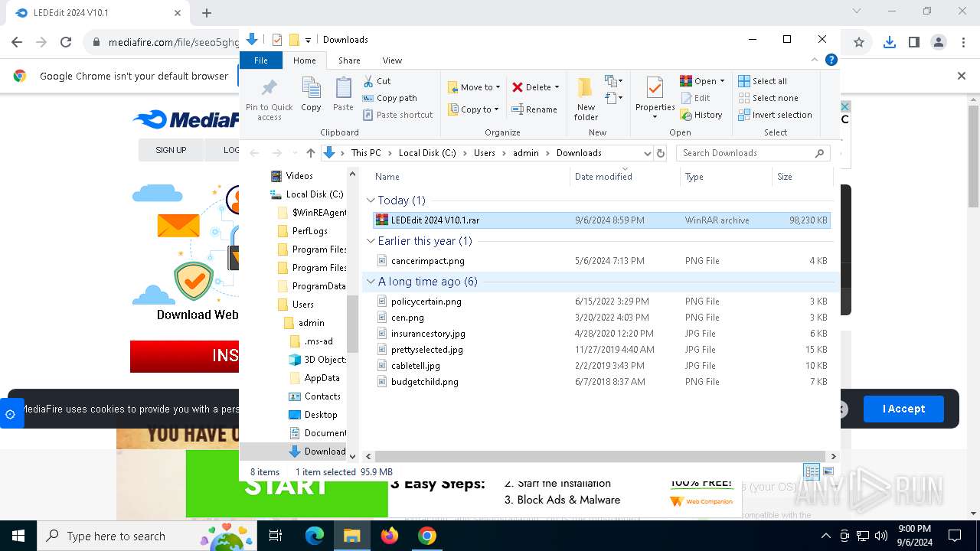980x551 pixels.
Task: Click the Date modified column header
Action: 625,177
